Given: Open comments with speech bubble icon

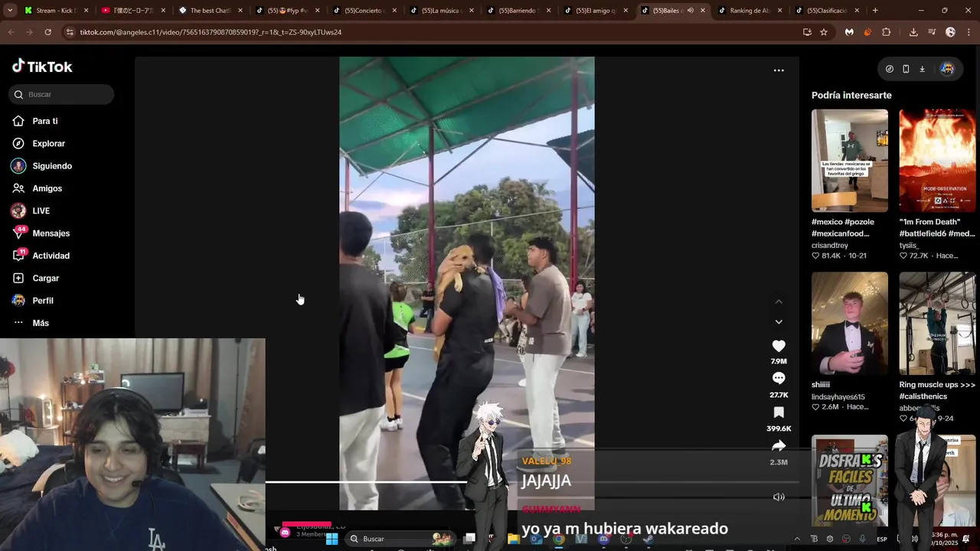Looking at the screenshot, I should pos(779,378).
